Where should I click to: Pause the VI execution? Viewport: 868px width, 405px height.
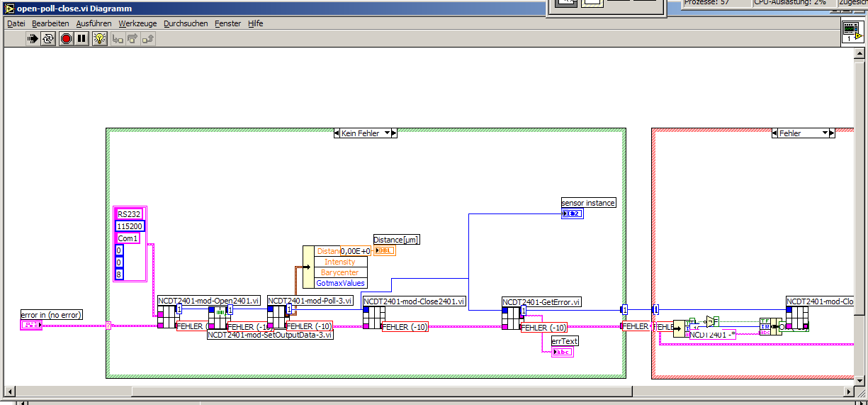[81, 39]
